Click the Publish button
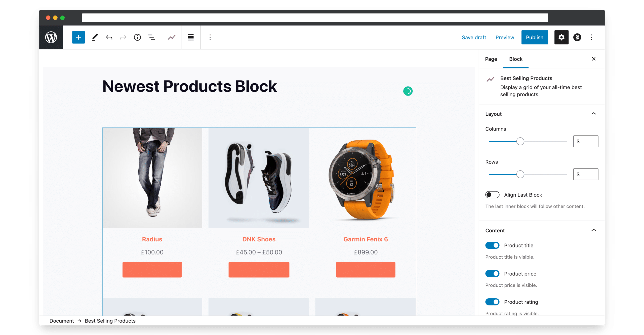 click(x=534, y=37)
